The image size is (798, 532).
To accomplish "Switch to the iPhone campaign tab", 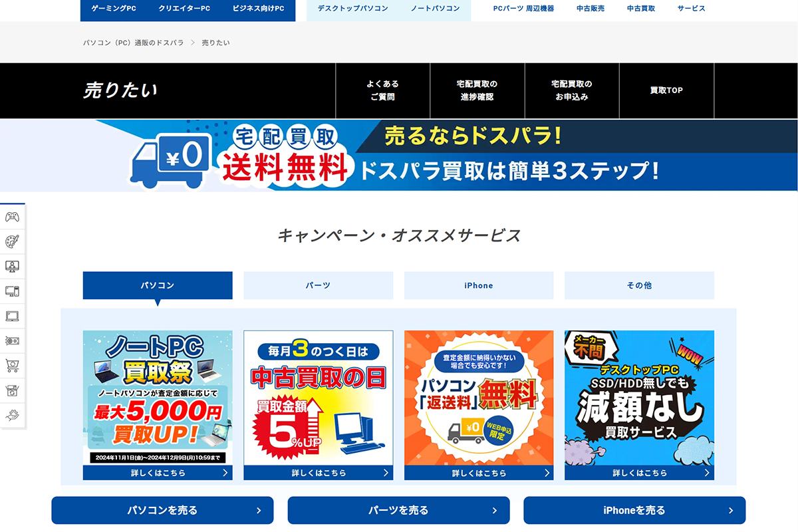I will 479,285.
